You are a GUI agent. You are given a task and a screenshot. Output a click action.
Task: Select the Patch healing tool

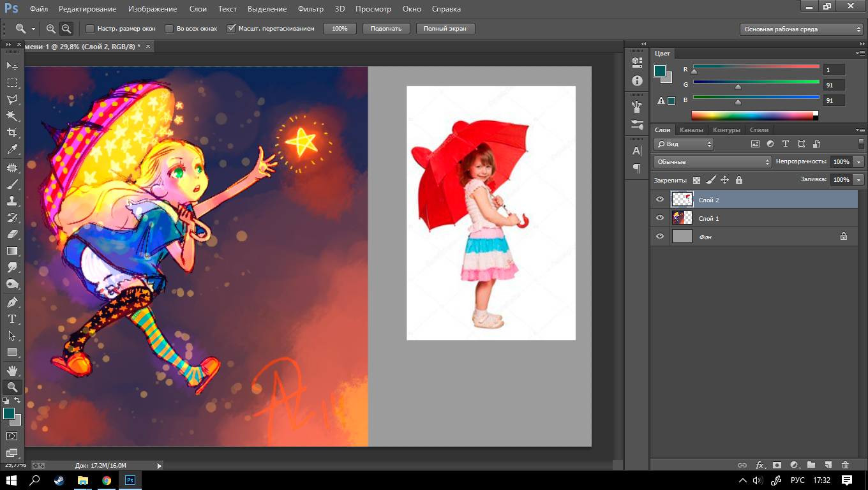click(12, 167)
